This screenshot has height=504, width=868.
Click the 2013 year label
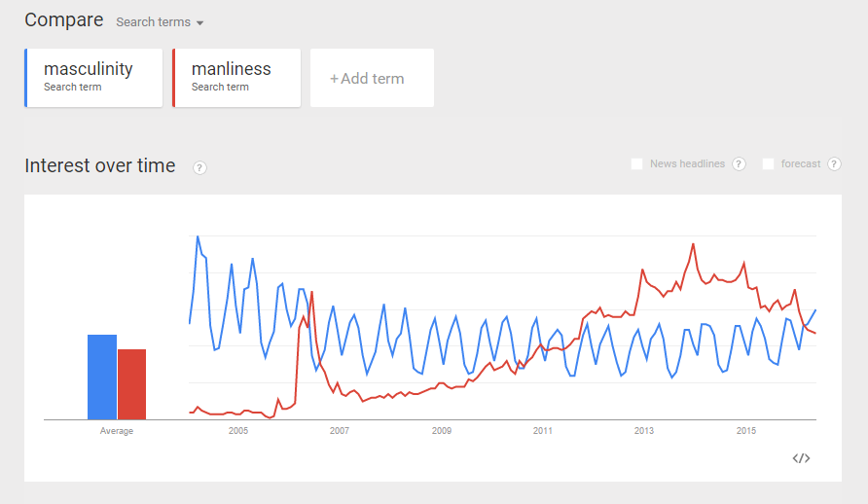(644, 431)
